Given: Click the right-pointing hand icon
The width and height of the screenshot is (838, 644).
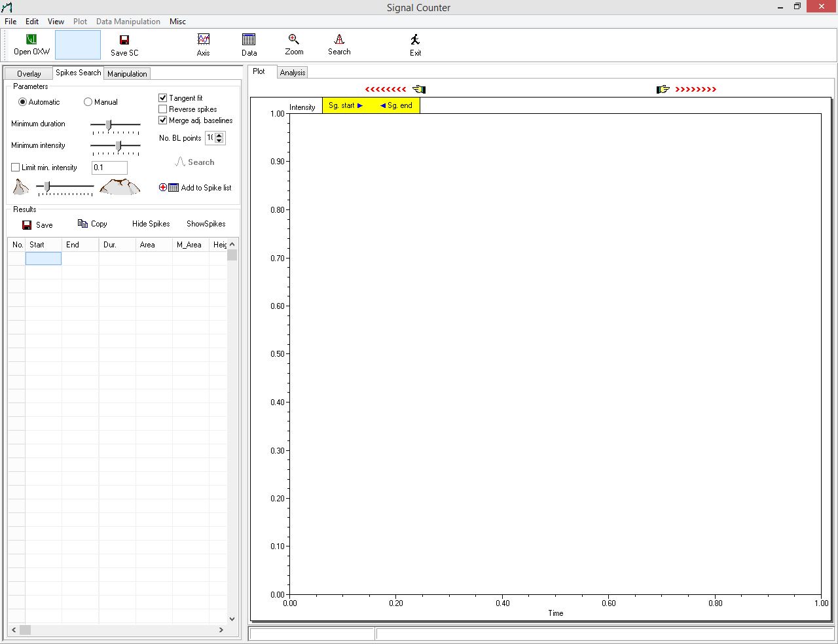Looking at the screenshot, I should [663, 89].
